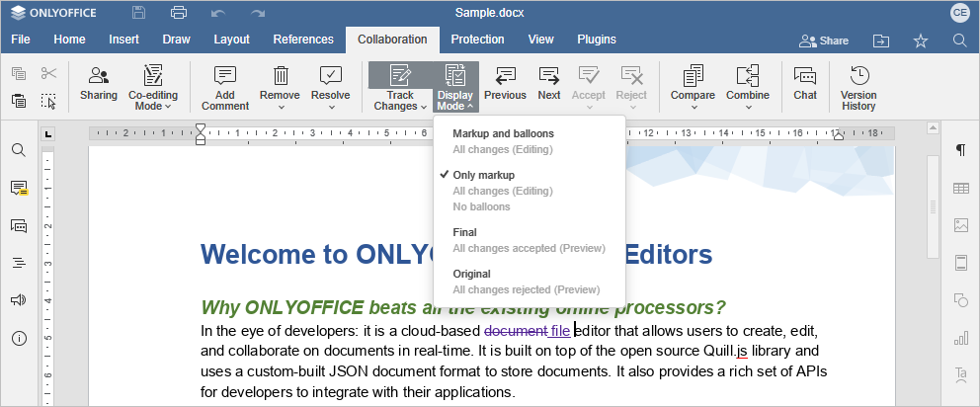980x407 pixels.
Task: Open Paragraph settings in right sidebar
Action: pos(960,150)
